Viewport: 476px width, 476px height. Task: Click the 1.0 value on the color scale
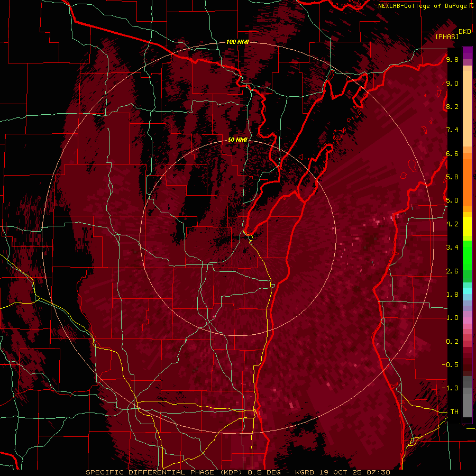452,318
